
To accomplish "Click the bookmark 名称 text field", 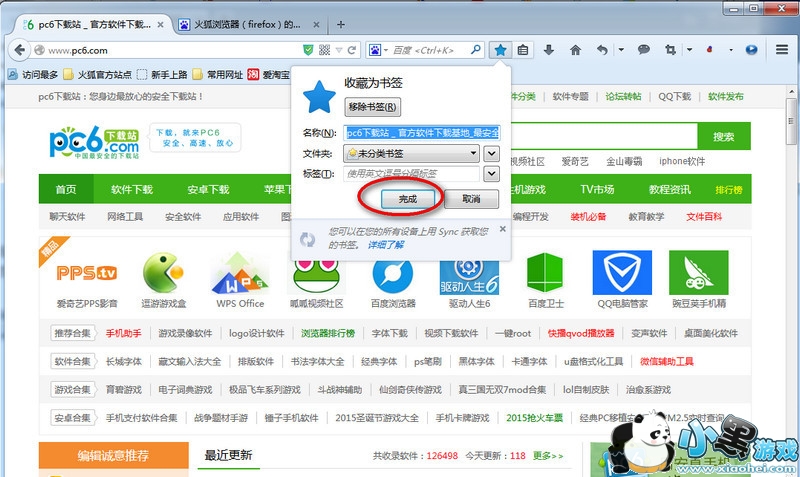I will tap(422, 133).
